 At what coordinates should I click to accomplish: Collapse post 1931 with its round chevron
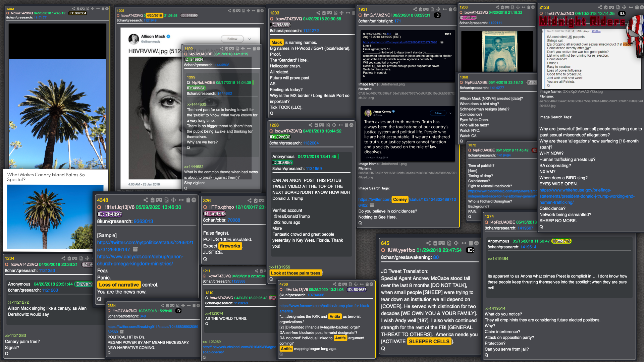point(455,9)
